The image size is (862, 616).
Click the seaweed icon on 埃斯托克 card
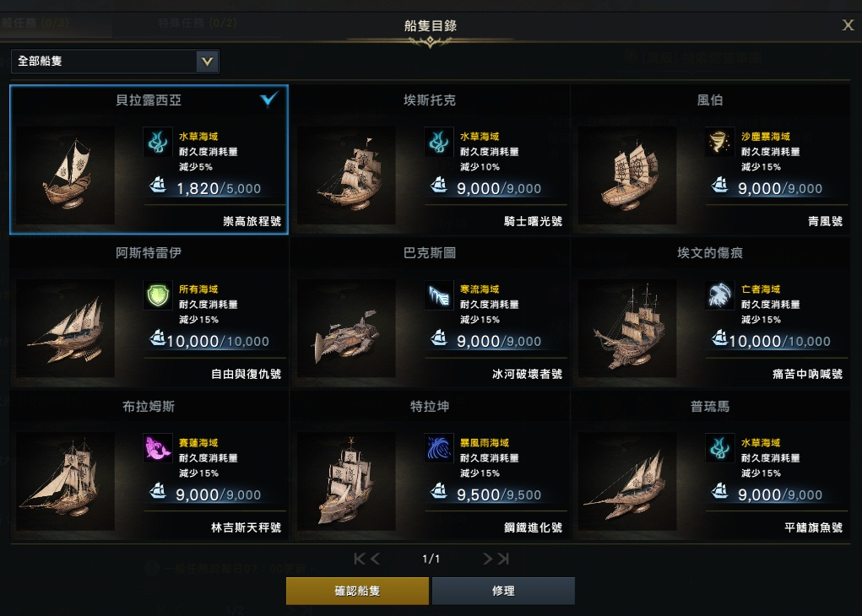click(x=439, y=143)
